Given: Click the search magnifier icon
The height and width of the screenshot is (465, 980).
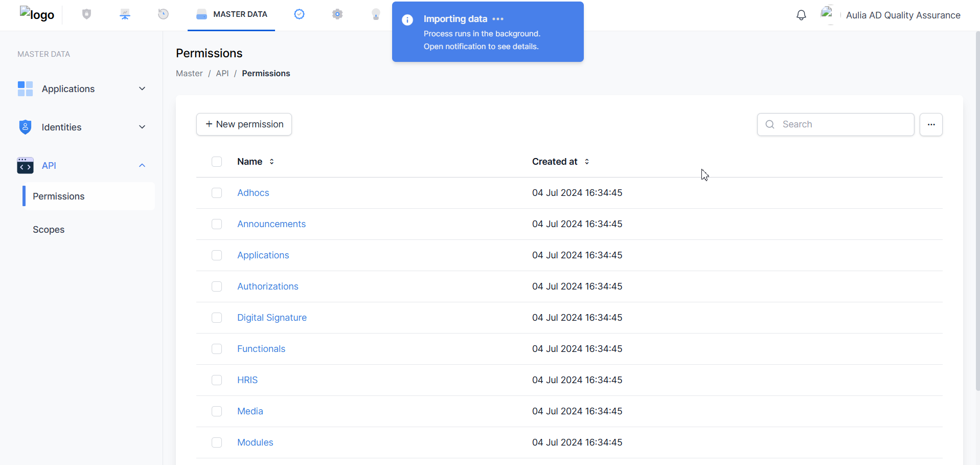Looking at the screenshot, I should coord(770,124).
